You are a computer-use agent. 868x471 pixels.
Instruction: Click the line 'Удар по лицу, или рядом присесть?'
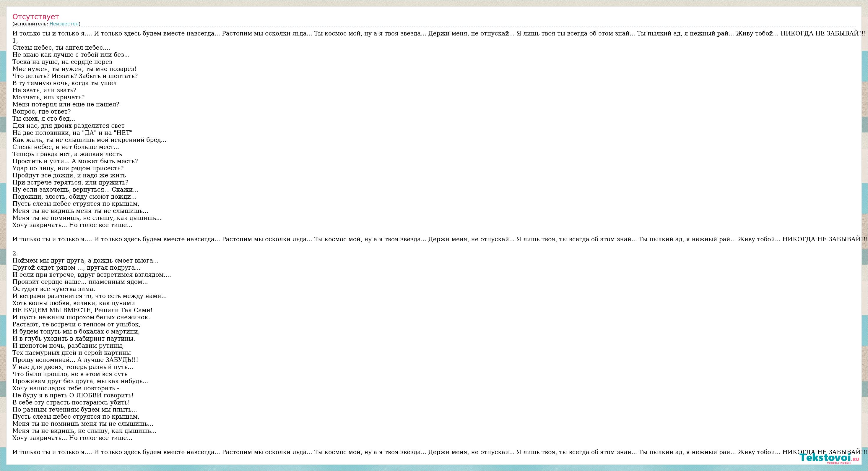68,168
